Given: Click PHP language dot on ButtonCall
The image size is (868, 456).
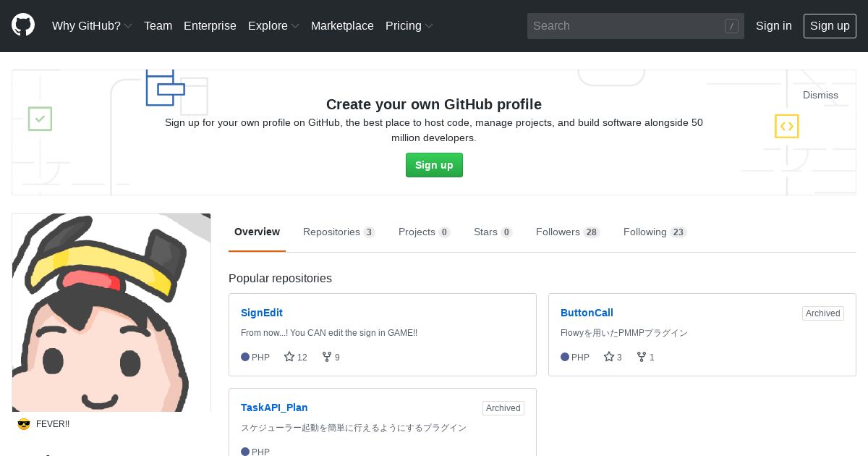Looking at the screenshot, I should click(x=565, y=357).
